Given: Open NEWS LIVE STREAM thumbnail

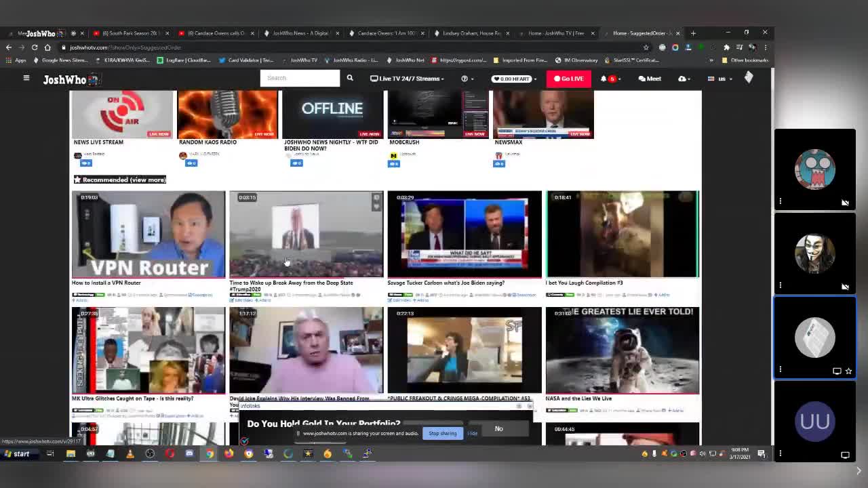Looking at the screenshot, I should [x=122, y=115].
